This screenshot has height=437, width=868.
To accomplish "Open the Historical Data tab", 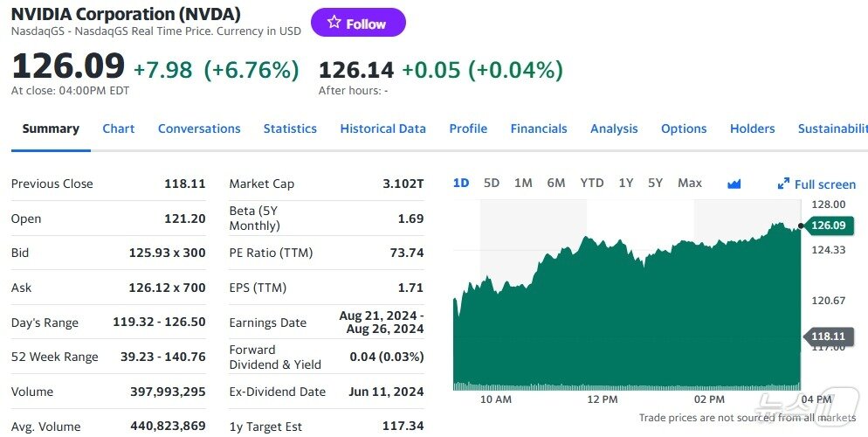I will pyautogui.click(x=382, y=128).
